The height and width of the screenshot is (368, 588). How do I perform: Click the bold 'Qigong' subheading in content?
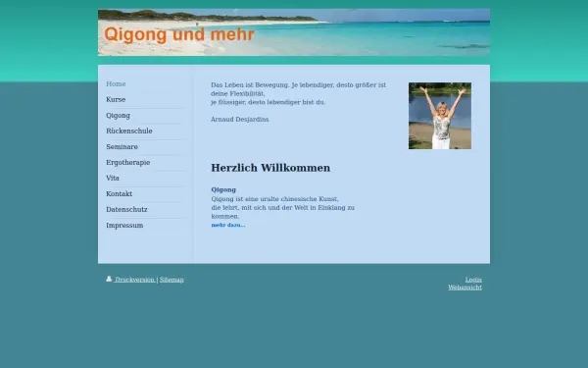[223, 189]
